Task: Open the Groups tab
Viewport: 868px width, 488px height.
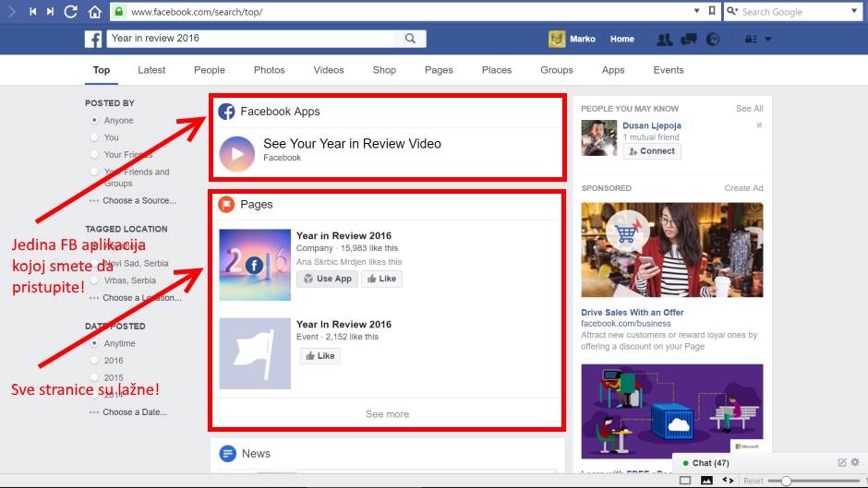Action: [x=556, y=70]
